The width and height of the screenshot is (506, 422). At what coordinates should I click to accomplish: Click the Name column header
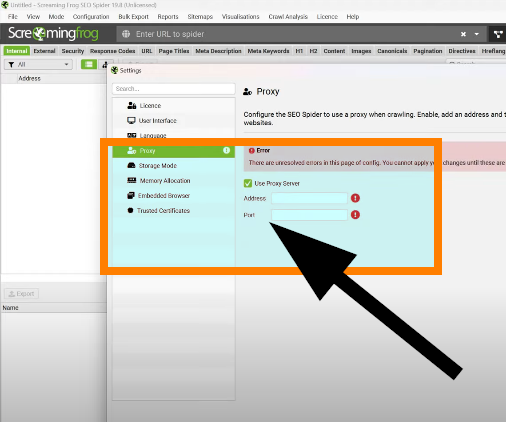[x=11, y=308]
